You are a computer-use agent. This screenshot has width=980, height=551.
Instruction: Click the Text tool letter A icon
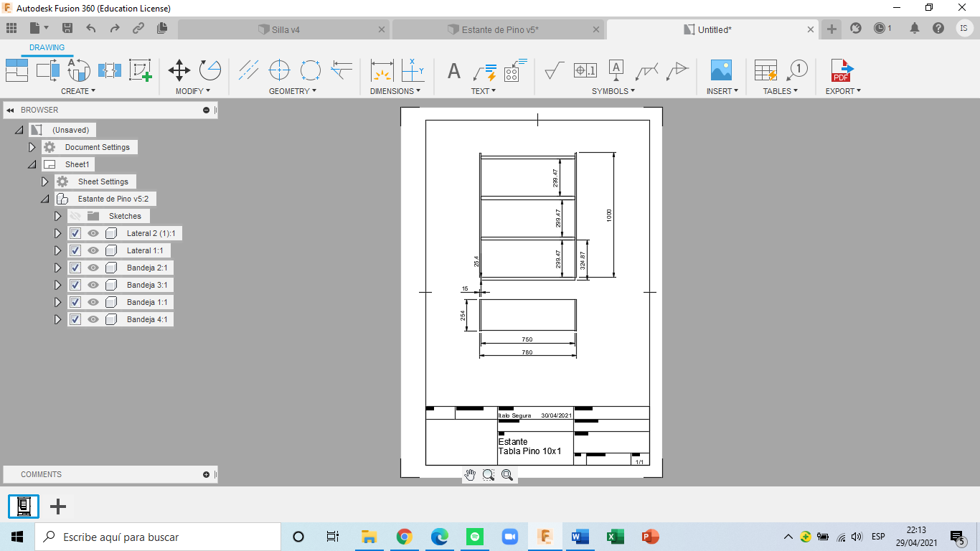point(453,70)
